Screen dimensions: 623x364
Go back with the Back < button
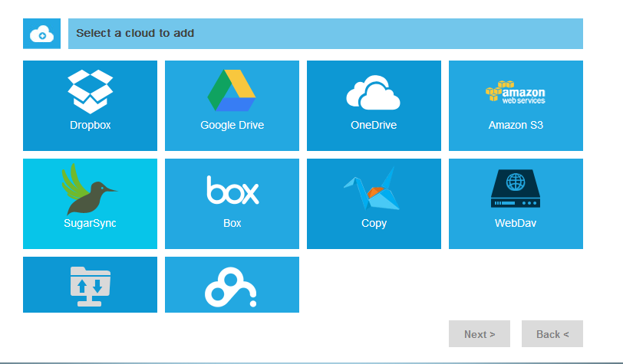[552, 334]
